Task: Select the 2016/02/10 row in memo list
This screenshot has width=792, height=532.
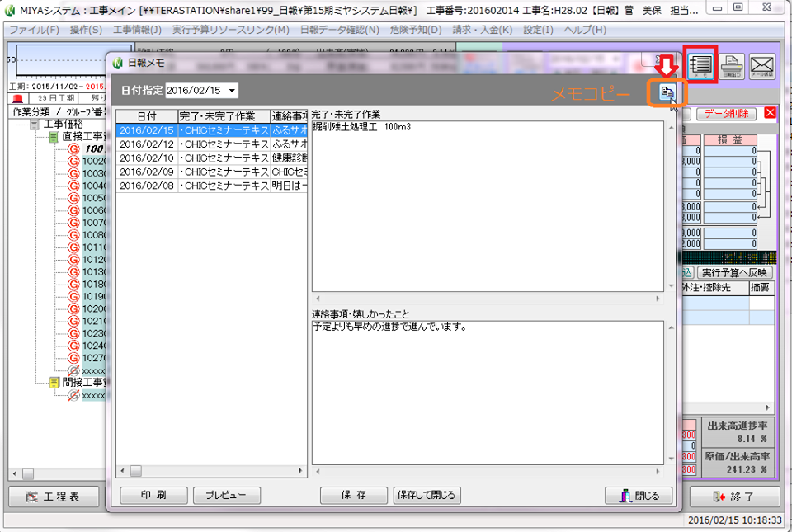Action: 211,158
